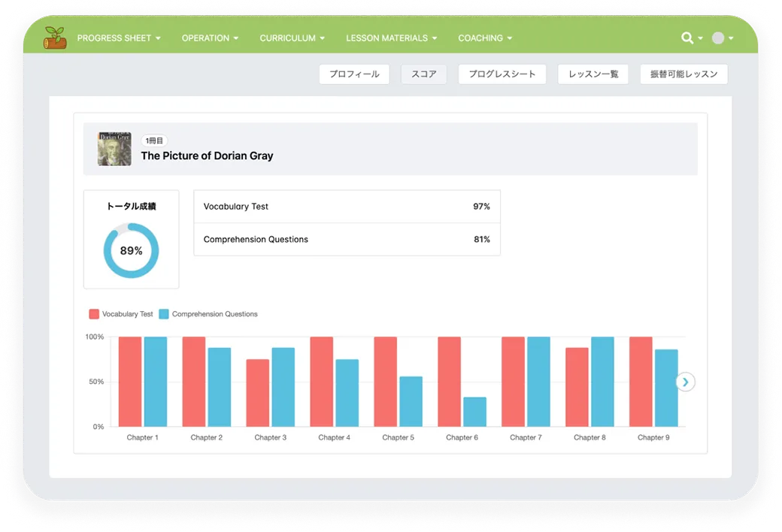Toggle Vocabulary Test series in chart legend
Image resolution: width=782 pixels, height=532 pixels.
click(121, 314)
